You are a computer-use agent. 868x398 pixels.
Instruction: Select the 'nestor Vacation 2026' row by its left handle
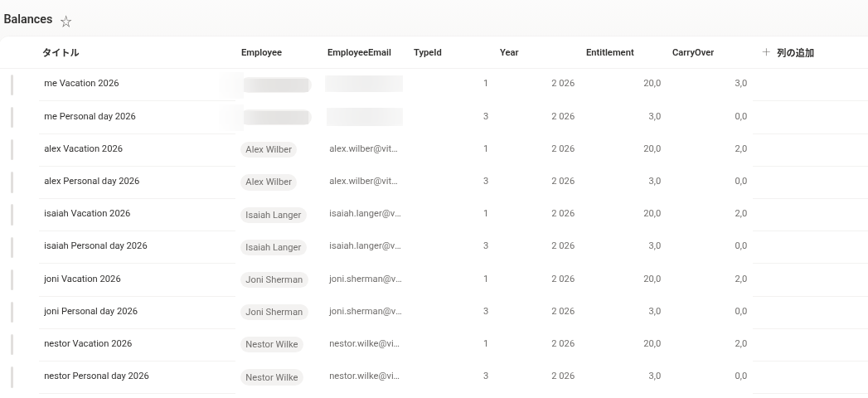pos(12,345)
